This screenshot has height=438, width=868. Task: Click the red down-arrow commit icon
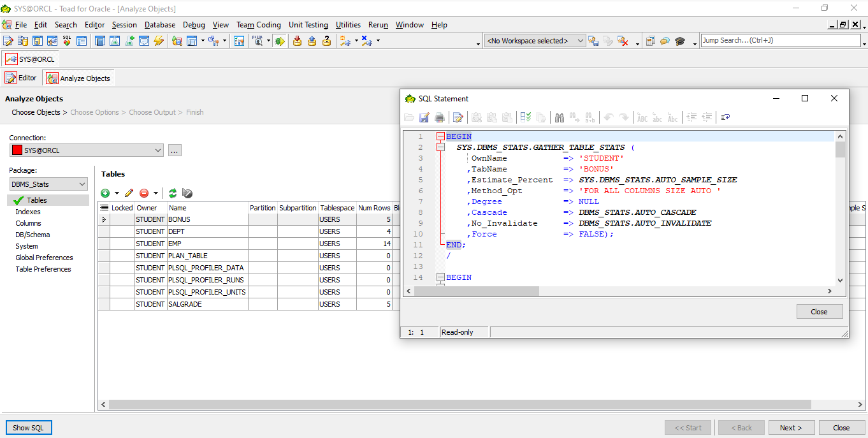pos(297,41)
